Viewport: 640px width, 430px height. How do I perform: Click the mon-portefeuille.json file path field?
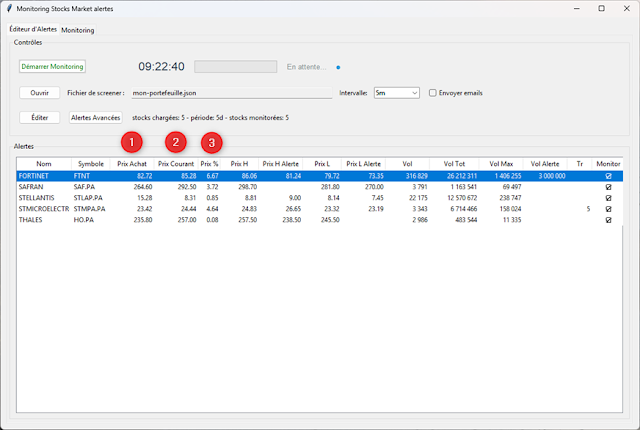click(x=230, y=93)
